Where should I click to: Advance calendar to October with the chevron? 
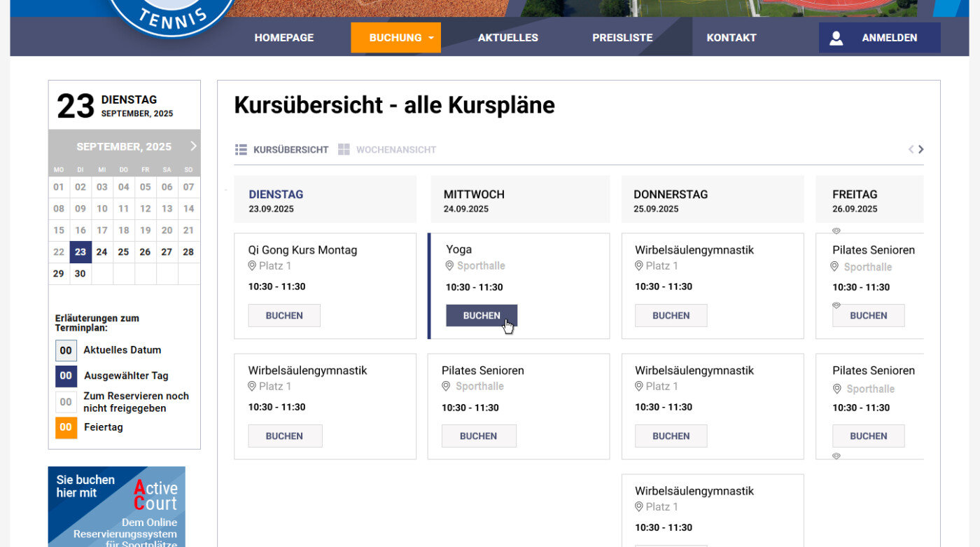194,146
